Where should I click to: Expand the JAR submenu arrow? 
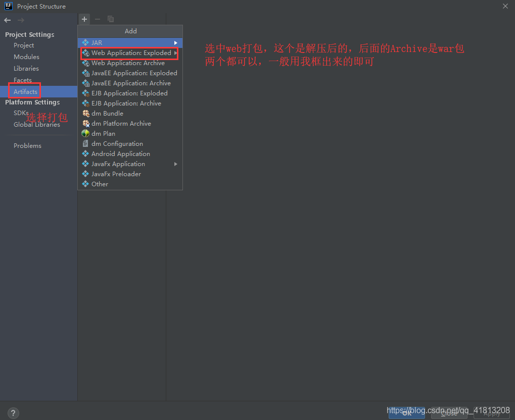pos(176,43)
